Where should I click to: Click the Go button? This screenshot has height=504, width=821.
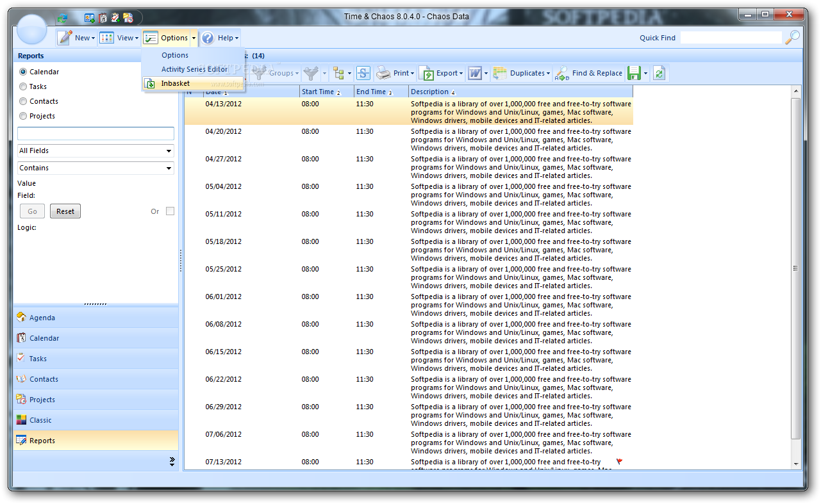(32, 211)
